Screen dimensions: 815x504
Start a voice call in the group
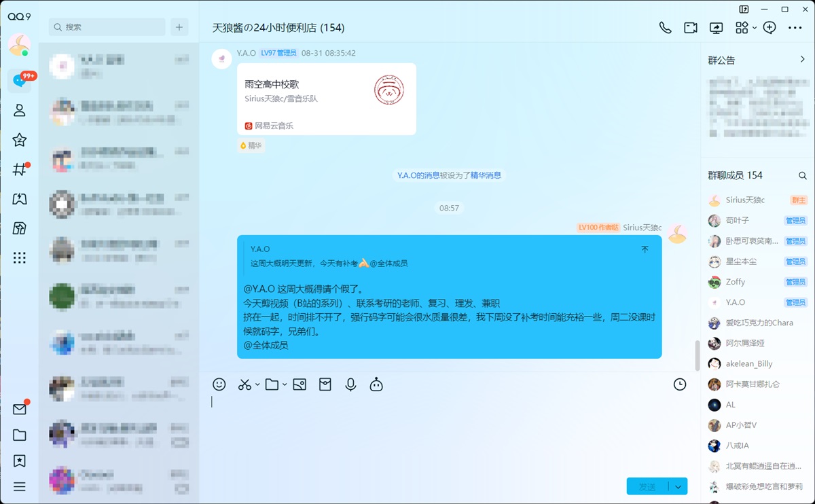[665, 28]
